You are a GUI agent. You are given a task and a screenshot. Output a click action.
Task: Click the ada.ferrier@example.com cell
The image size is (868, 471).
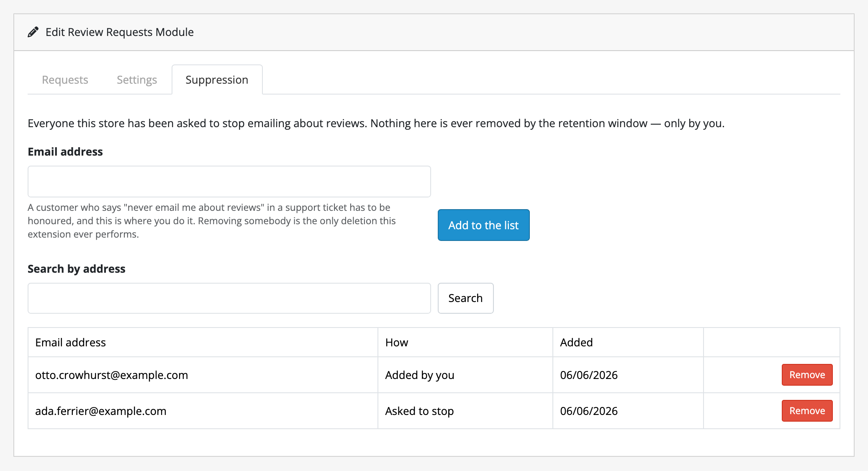tap(203, 411)
